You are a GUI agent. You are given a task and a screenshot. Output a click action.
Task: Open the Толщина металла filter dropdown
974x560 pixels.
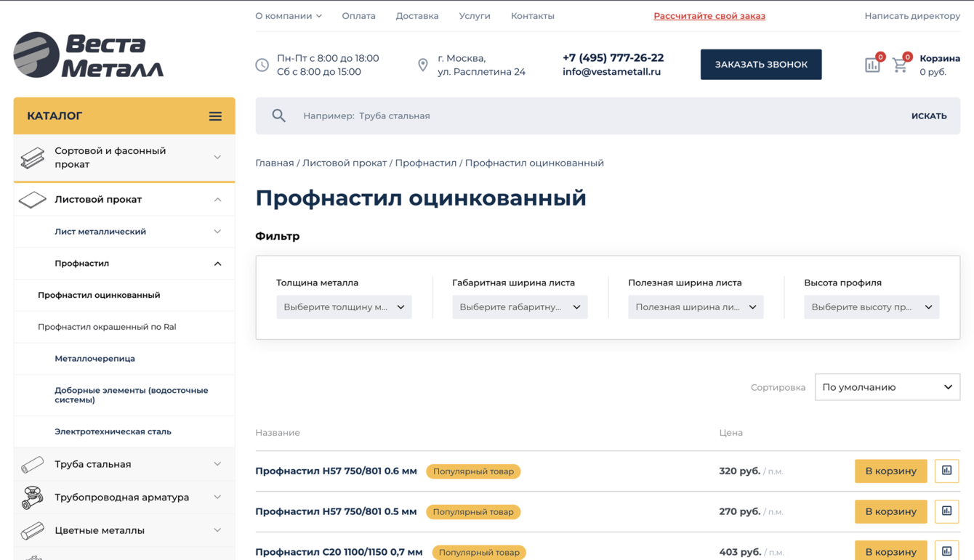(x=344, y=307)
